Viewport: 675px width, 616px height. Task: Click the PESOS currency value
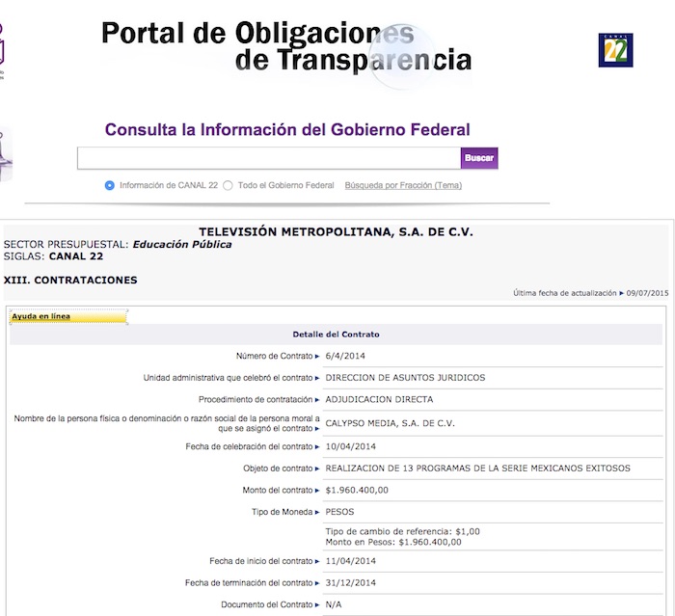click(x=339, y=512)
